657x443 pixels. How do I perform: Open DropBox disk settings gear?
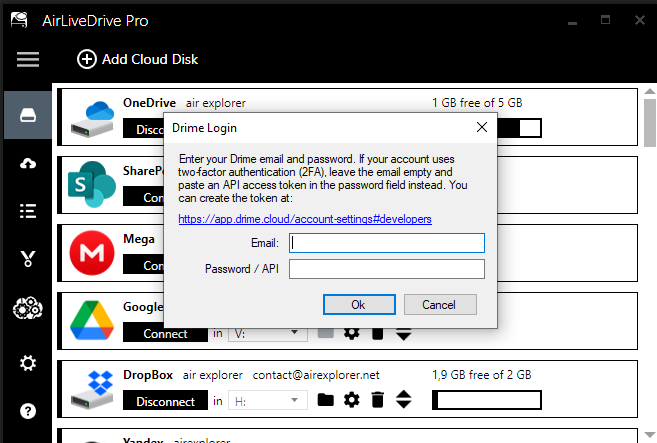352,400
